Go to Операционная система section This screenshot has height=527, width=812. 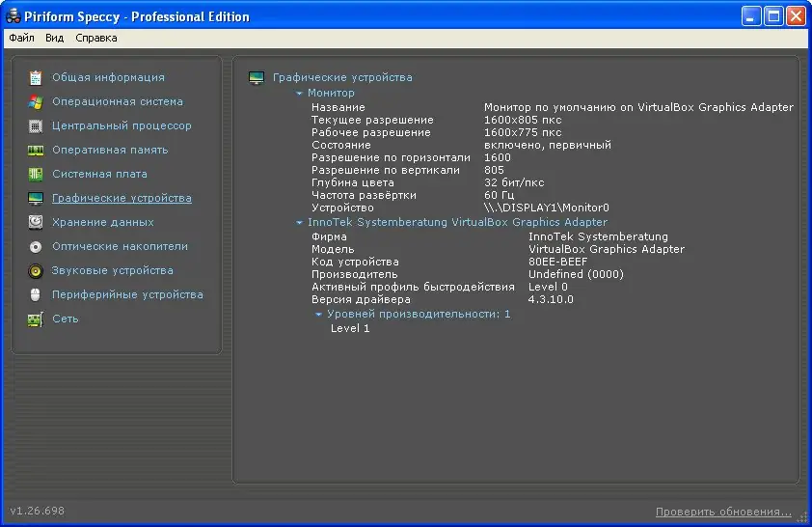[118, 101]
